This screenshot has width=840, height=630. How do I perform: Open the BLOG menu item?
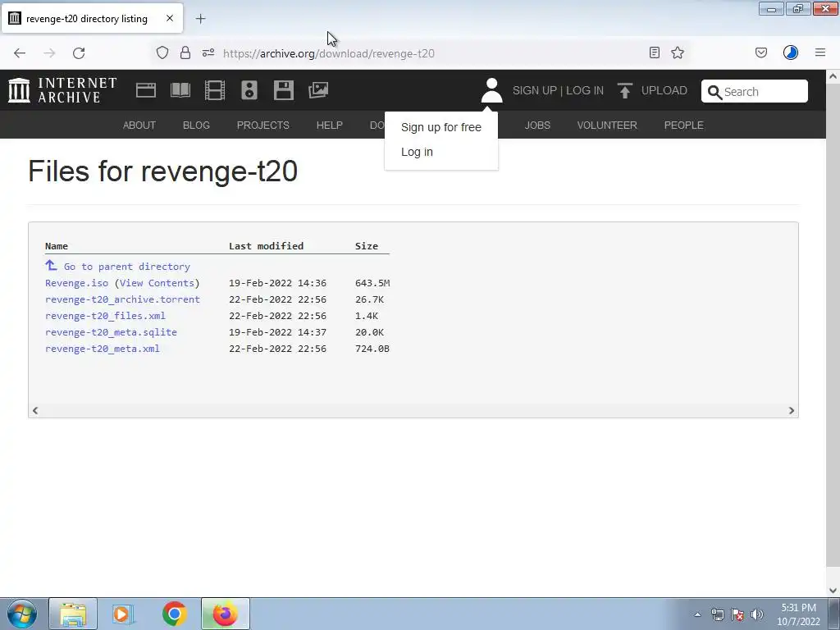(x=196, y=125)
